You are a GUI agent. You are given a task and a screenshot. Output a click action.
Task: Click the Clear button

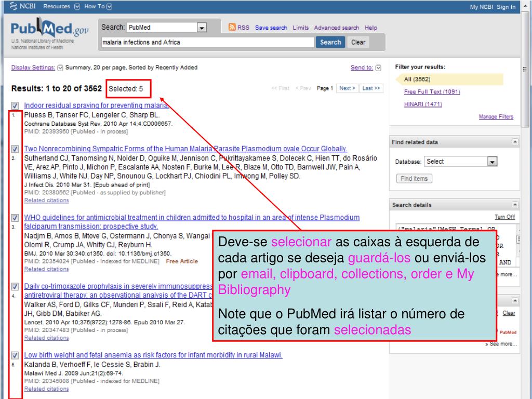click(358, 42)
